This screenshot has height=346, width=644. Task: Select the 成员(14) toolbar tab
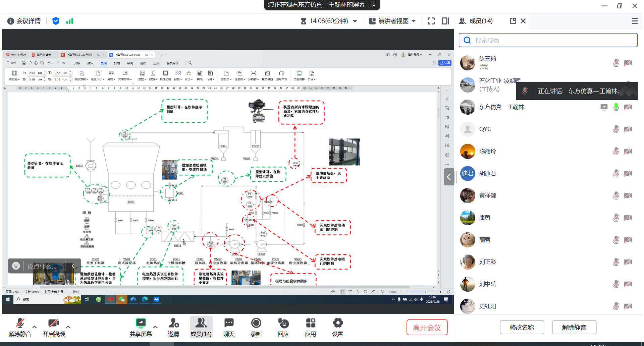[x=201, y=327]
